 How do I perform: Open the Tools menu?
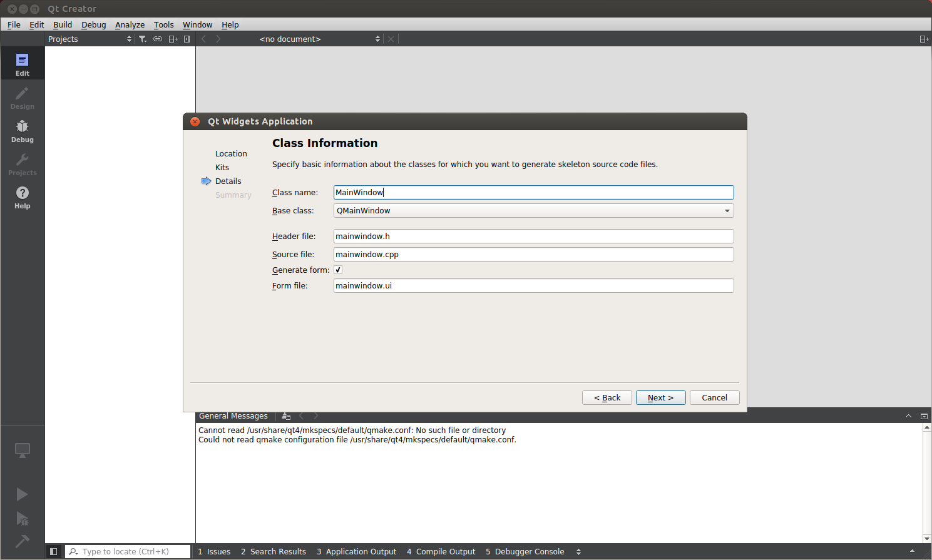pos(163,24)
